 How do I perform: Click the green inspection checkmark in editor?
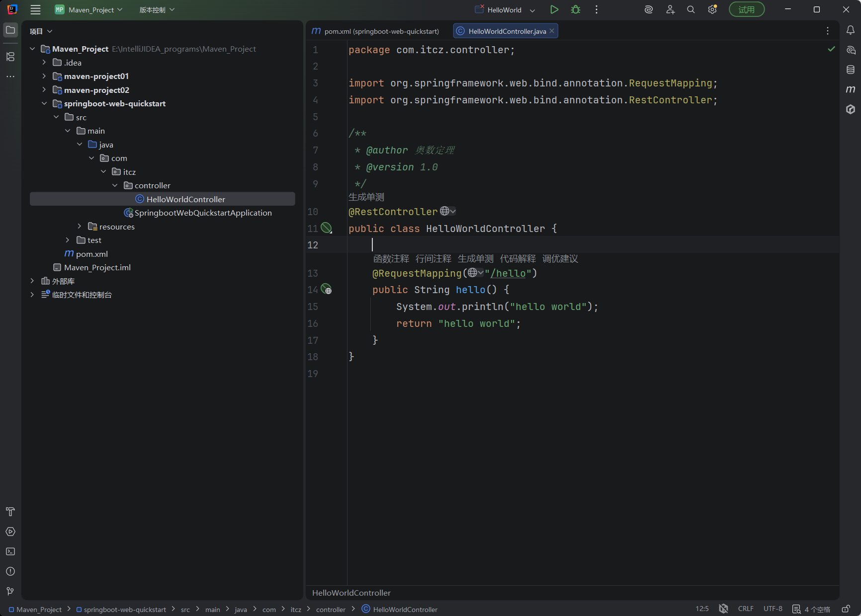tap(831, 49)
